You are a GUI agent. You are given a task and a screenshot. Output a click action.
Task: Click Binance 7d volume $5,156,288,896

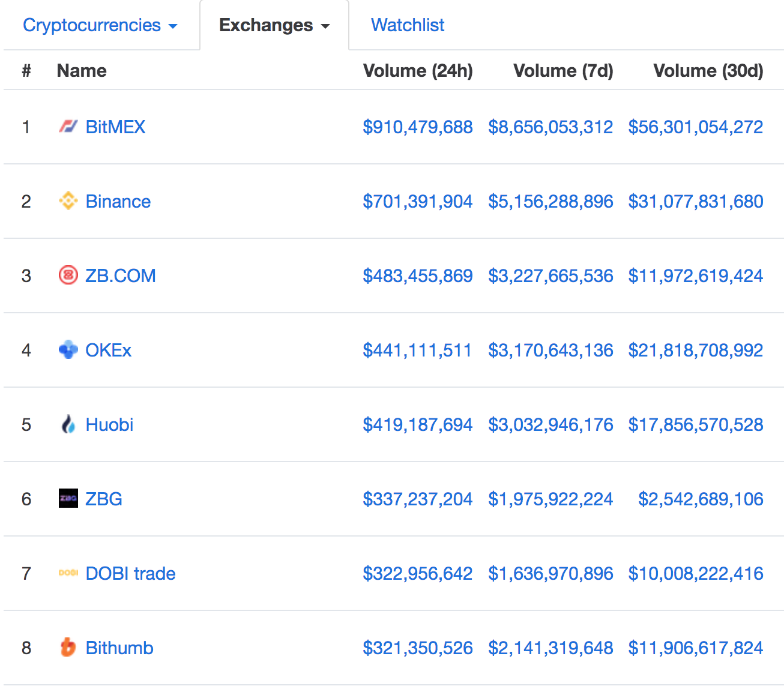click(x=550, y=201)
